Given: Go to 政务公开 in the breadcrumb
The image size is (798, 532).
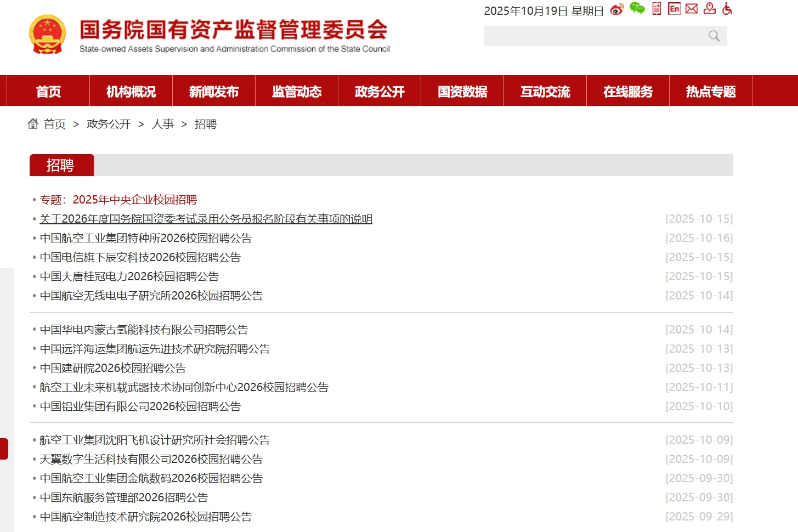Looking at the screenshot, I should (109, 124).
